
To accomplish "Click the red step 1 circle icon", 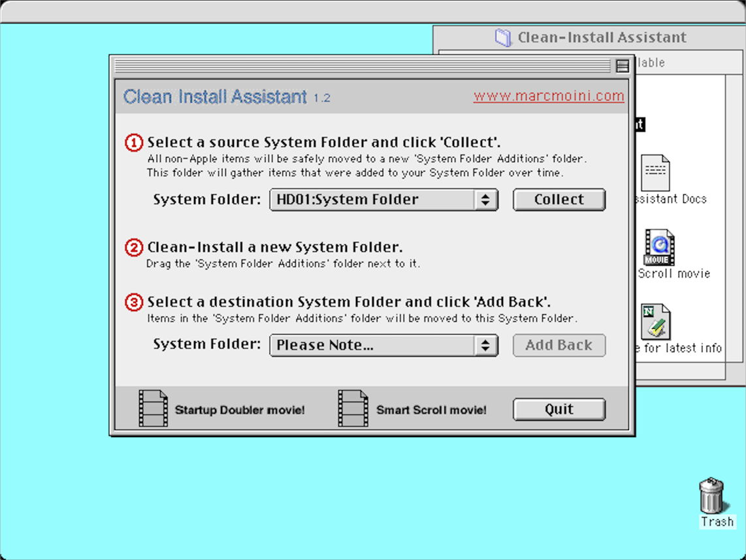I will (133, 142).
